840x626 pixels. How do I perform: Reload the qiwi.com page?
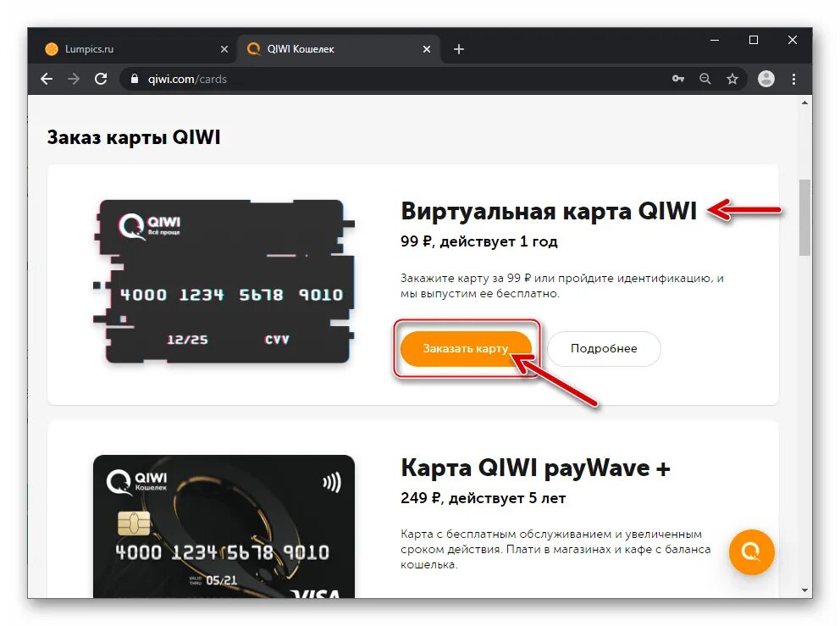pyautogui.click(x=101, y=80)
